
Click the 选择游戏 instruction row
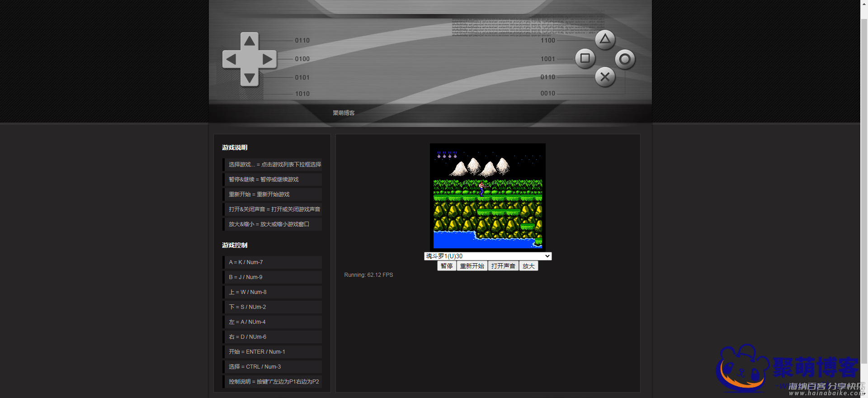272,165
